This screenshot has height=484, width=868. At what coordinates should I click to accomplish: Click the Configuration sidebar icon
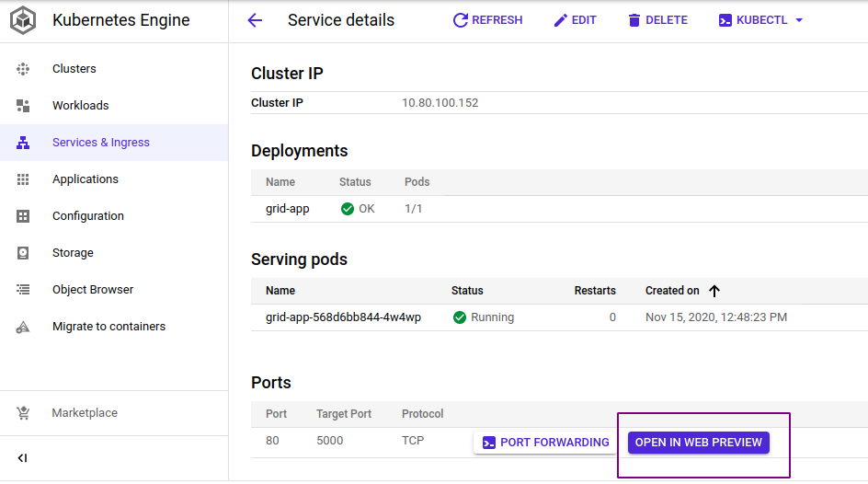(x=24, y=216)
